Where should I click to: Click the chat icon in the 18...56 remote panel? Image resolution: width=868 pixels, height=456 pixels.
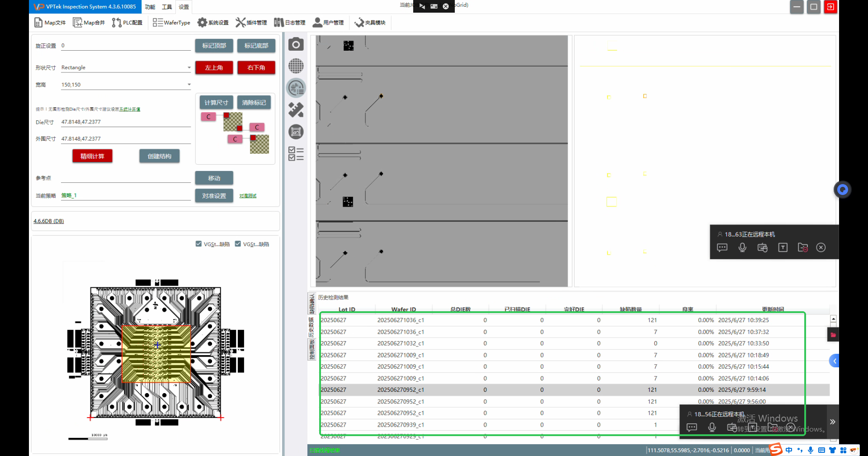[x=692, y=427]
